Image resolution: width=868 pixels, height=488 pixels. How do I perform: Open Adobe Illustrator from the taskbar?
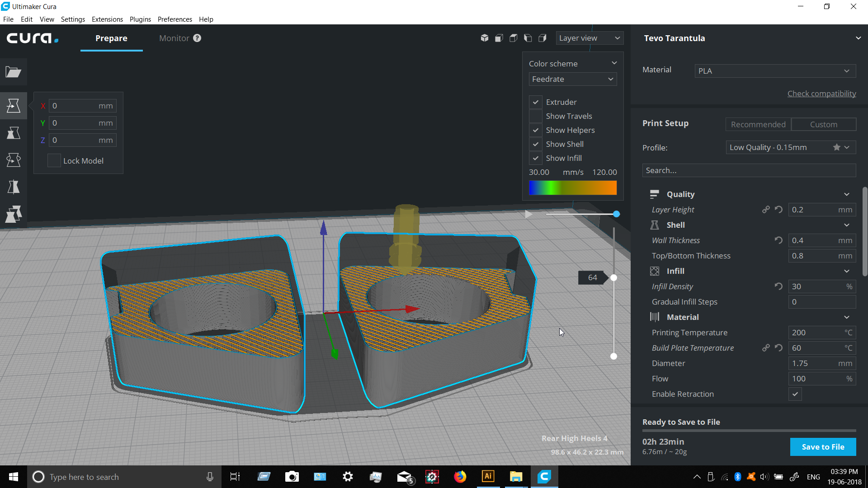point(488,477)
